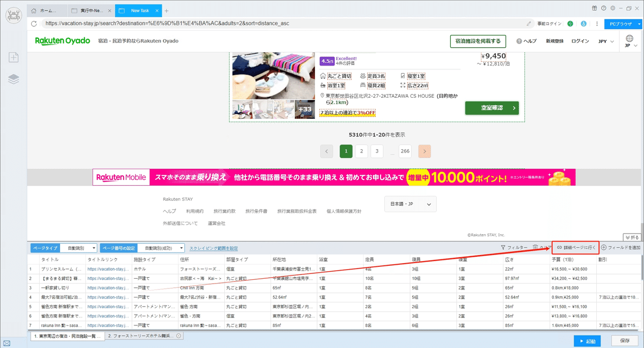Viewport: 644px width, 348px height.
Task: Click the 個人情報保護方針 footer link
Action: 343,212
